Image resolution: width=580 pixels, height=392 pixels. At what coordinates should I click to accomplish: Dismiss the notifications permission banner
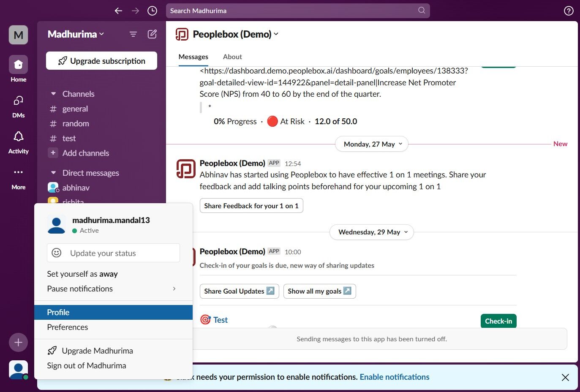[x=565, y=377]
